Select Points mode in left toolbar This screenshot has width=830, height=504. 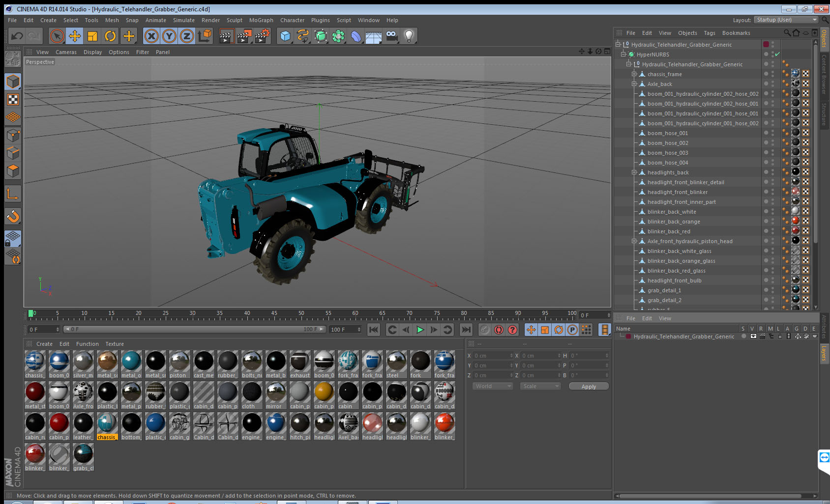pos(13,135)
